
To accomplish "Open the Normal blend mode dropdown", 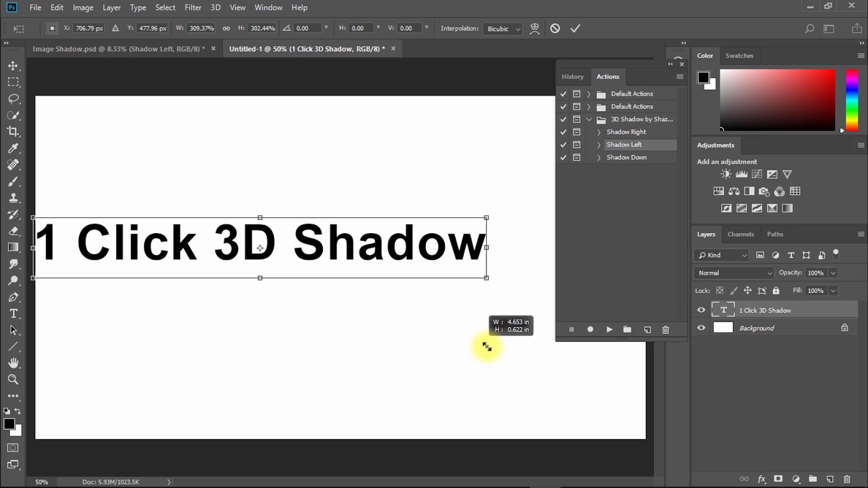I will point(734,273).
